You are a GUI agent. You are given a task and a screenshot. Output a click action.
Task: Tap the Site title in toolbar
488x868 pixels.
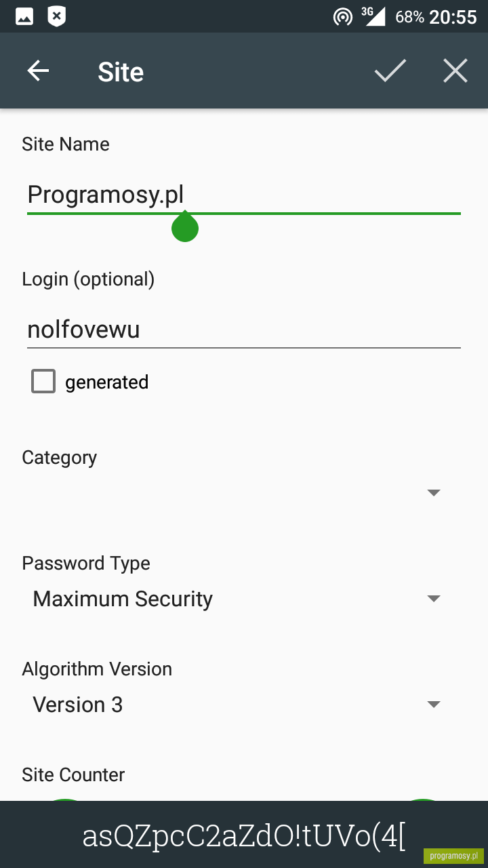(121, 71)
